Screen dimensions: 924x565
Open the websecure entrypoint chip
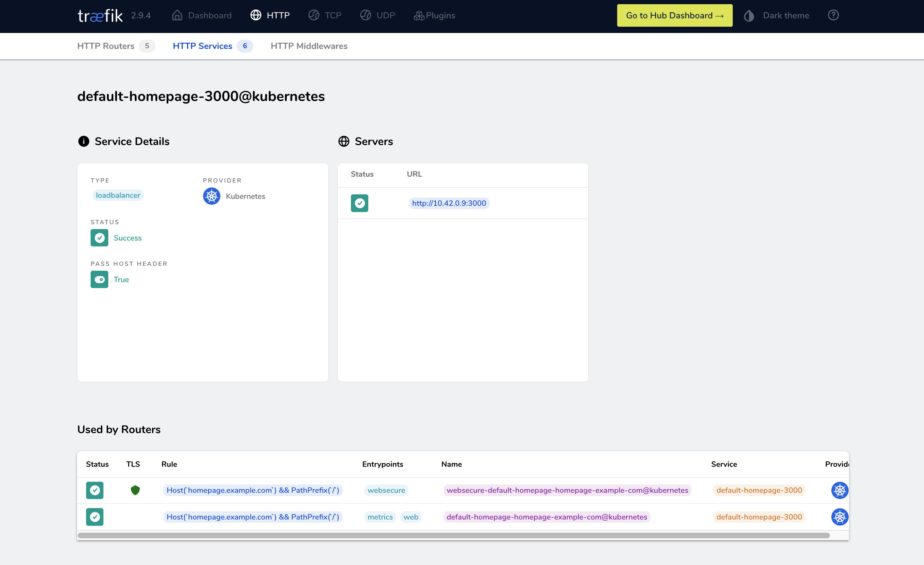(x=386, y=490)
